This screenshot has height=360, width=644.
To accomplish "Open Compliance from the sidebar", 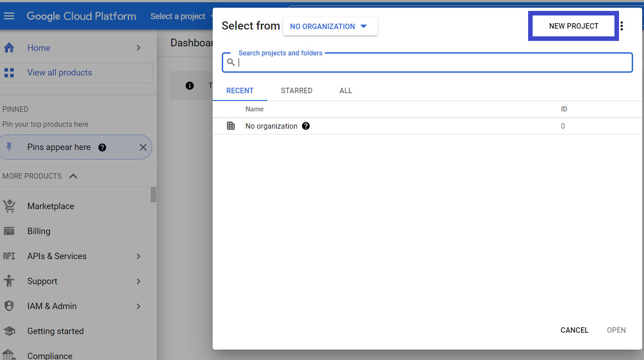I will [50, 355].
